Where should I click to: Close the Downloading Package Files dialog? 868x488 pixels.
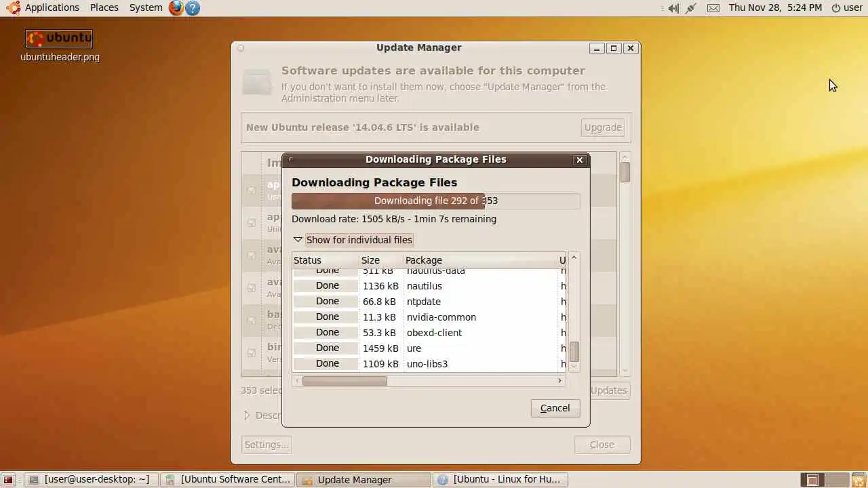tap(579, 160)
